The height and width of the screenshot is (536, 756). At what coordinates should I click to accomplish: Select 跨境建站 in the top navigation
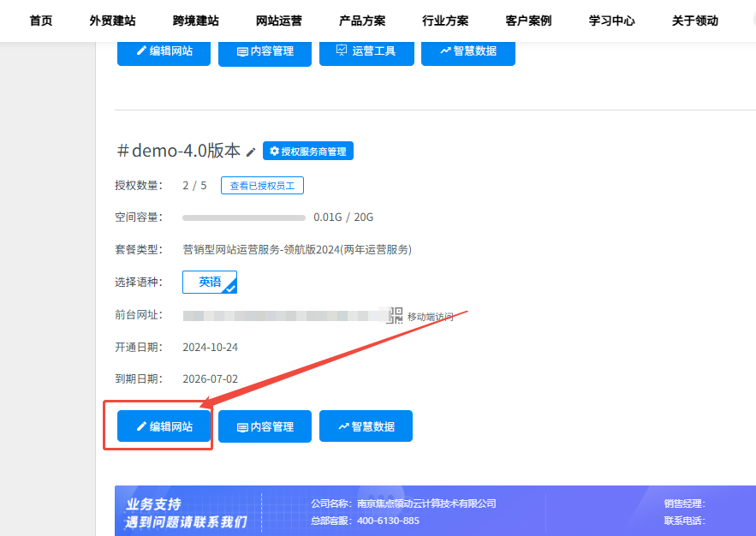coord(194,21)
